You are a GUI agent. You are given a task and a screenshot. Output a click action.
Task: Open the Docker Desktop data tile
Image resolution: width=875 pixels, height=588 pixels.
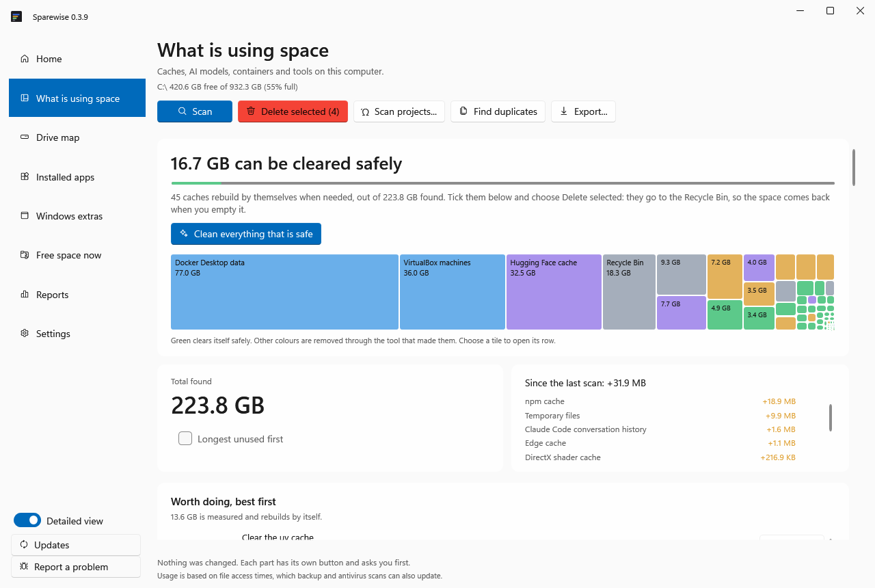tap(284, 292)
